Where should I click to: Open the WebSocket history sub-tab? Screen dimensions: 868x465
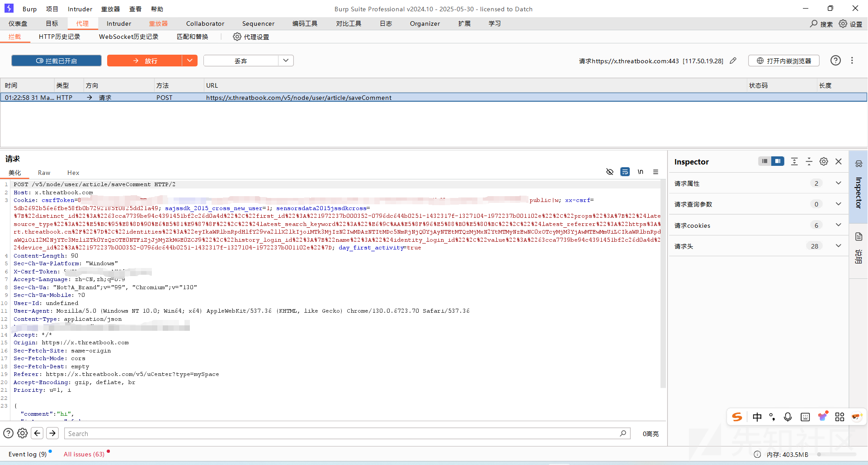pyautogui.click(x=129, y=37)
